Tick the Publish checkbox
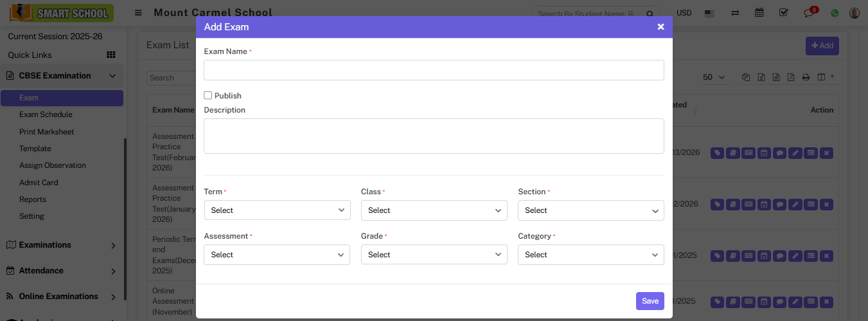This screenshot has height=321, width=868. [208, 96]
